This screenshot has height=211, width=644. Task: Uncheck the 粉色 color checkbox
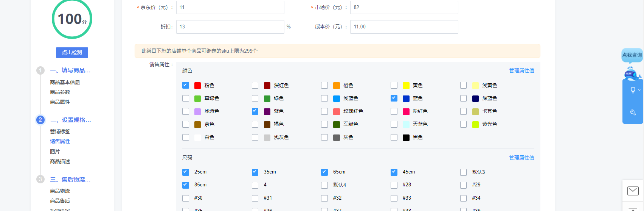[186, 85]
